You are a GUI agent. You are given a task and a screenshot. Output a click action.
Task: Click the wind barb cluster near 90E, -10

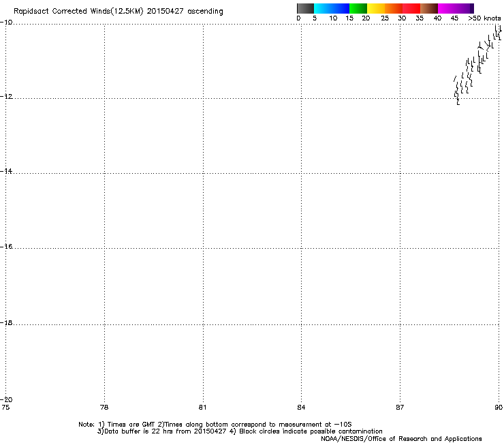(x=498, y=33)
